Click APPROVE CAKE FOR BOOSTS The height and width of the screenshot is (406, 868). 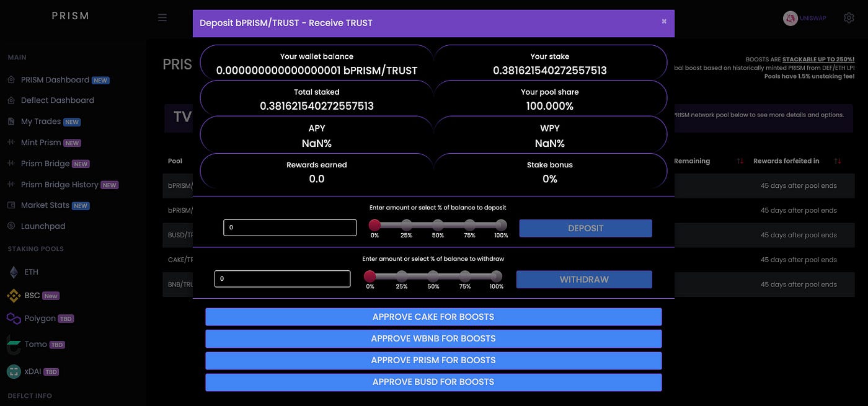point(433,317)
